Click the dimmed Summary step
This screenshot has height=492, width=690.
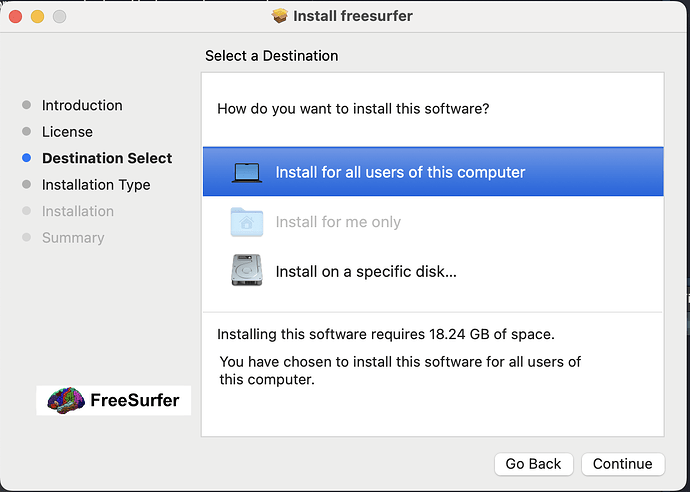coord(73,238)
